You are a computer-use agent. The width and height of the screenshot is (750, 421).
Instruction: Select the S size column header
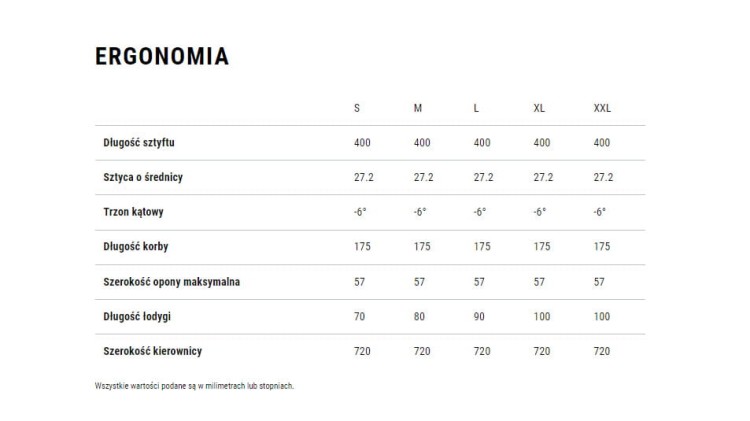click(x=357, y=108)
